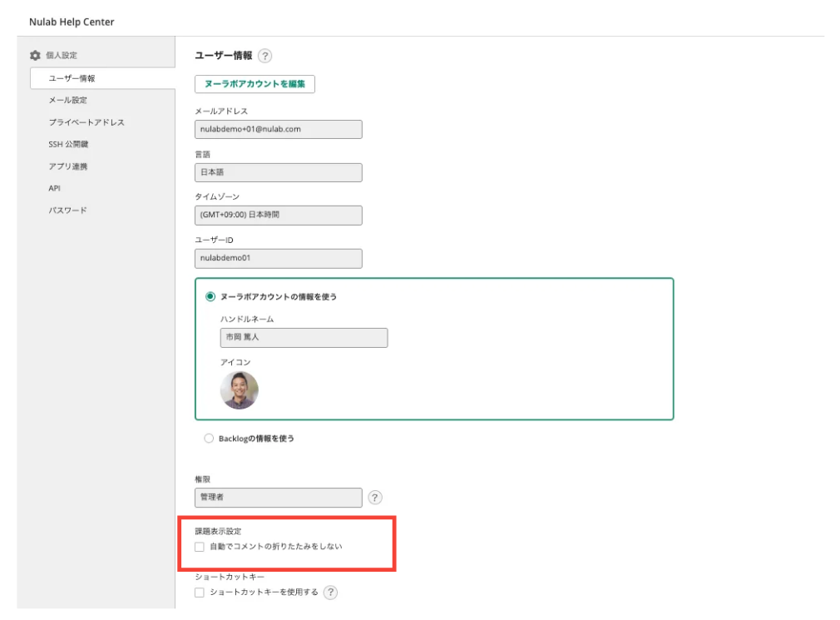
Task: Open メール設定 in sidebar
Action: click(67, 100)
